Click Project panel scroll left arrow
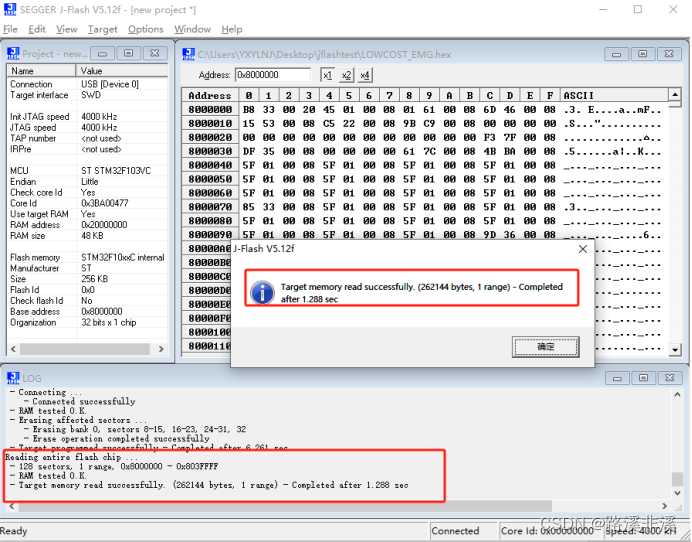 point(13,349)
